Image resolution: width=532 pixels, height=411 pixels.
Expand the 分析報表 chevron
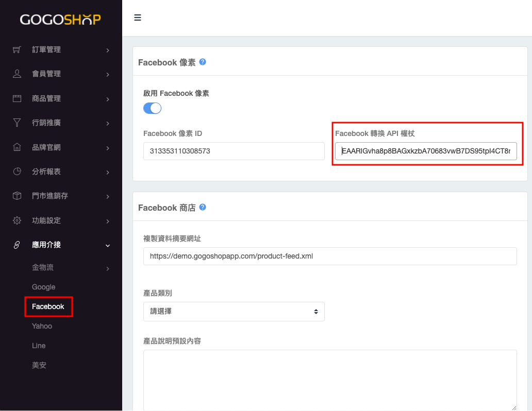[x=108, y=172]
